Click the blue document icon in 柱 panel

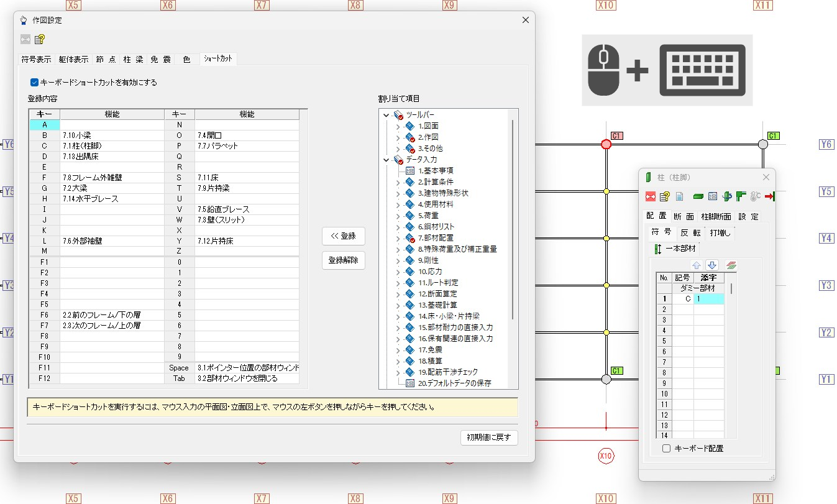coord(679,196)
